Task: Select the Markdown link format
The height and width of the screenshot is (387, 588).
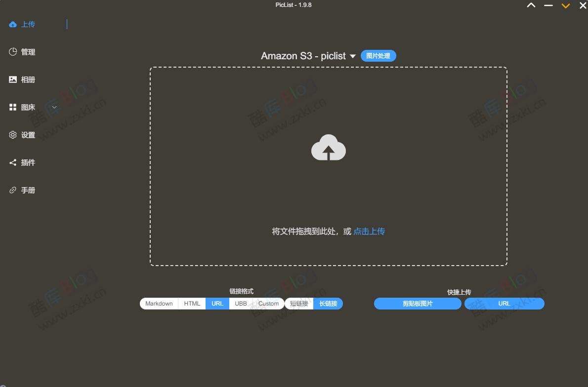Action: tap(159, 304)
